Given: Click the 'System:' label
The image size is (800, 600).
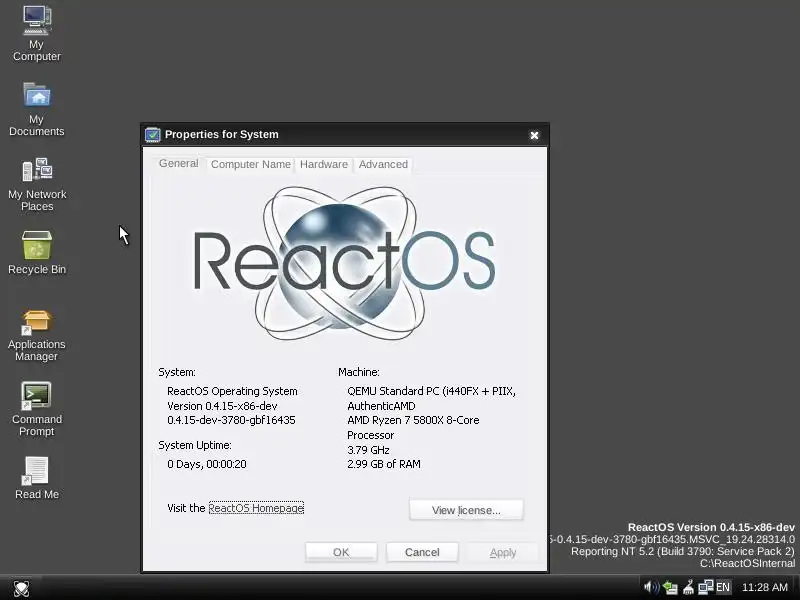Looking at the screenshot, I should click(x=177, y=372).
